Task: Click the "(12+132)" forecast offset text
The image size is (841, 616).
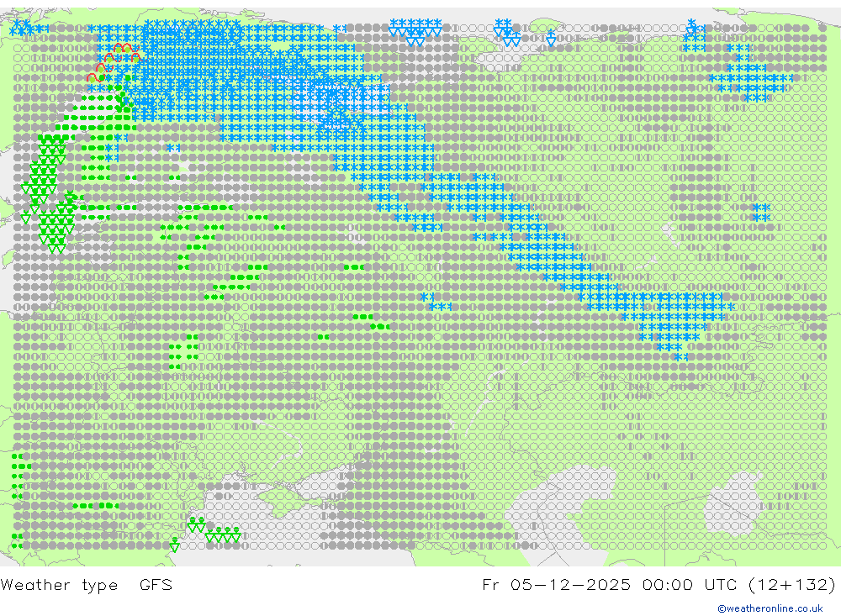Action: (x=792, y=584)
